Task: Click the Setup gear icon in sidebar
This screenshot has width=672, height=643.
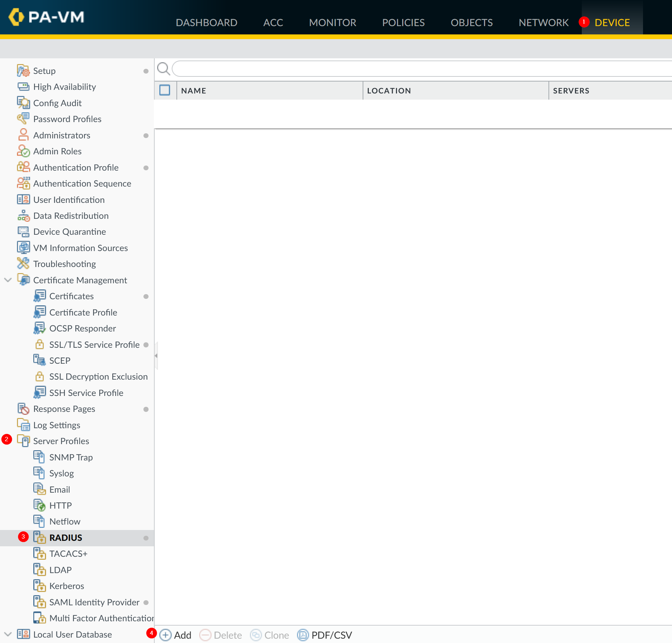Action: tap(23, 71)
